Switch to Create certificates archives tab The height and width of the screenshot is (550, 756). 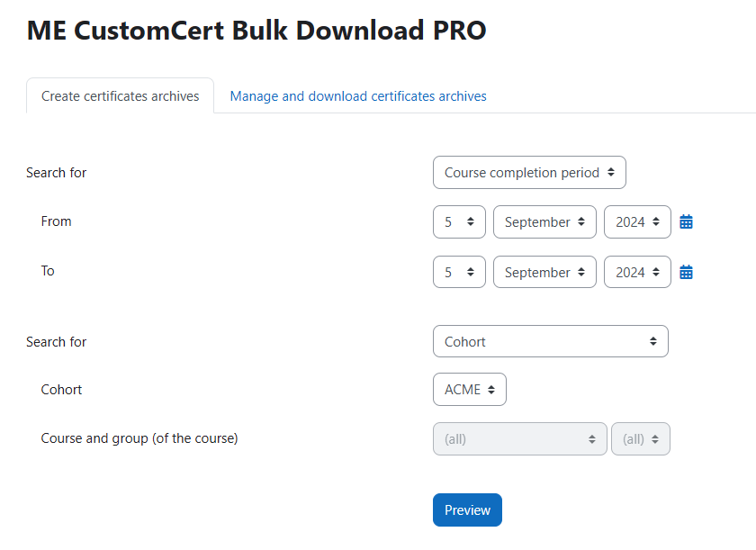coord(120,96)
